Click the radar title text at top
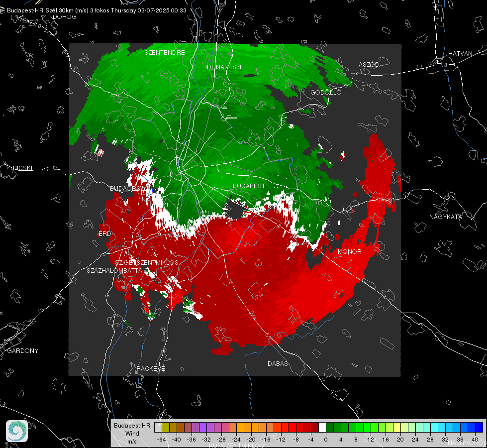 (97, 10)
